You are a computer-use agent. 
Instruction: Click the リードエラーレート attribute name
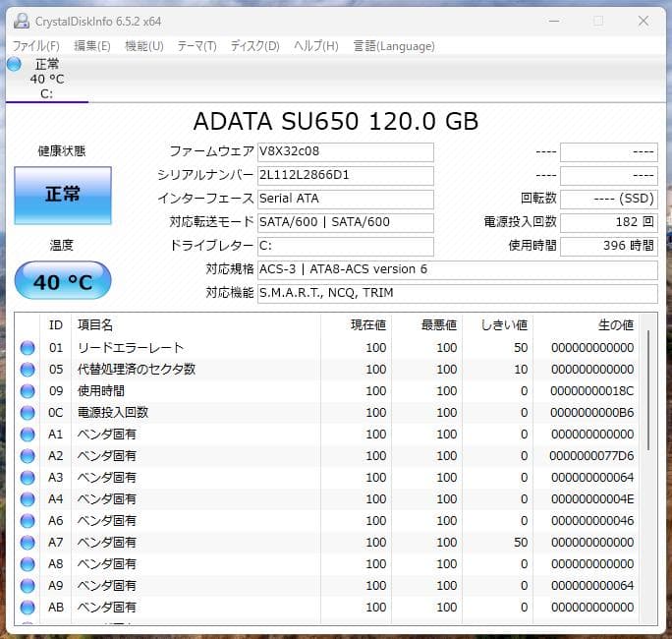[x=131, y=348]
